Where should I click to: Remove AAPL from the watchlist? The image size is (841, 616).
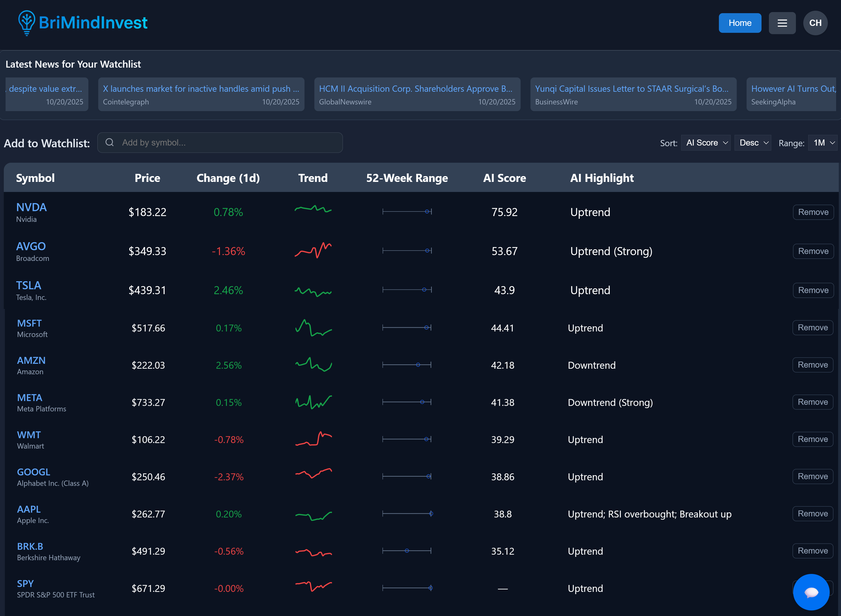pyautogui.click(x=813, y=514)
